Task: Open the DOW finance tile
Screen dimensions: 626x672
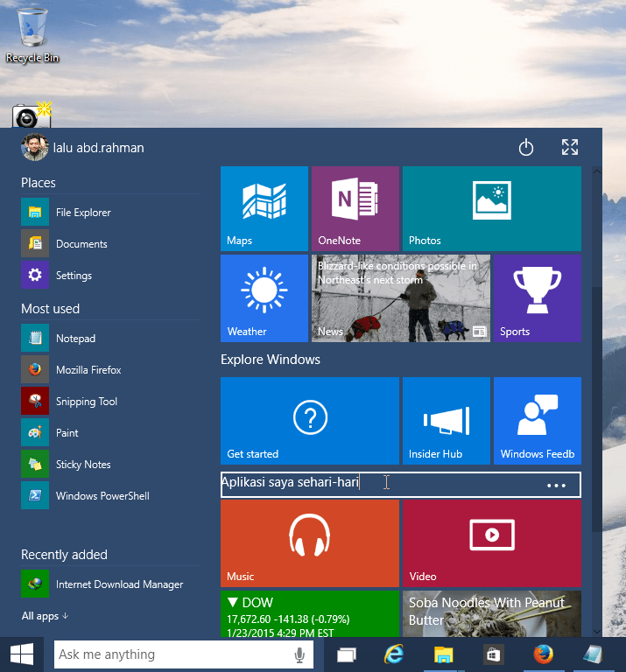Action: point(310,613)
